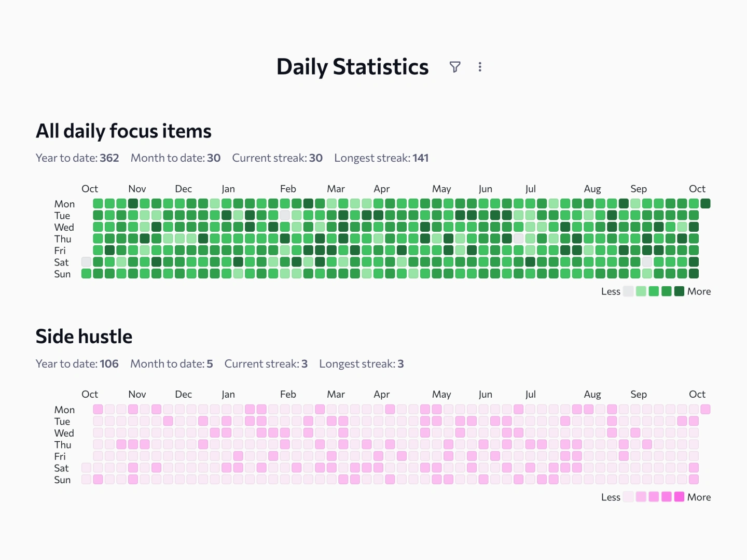The image size is (747, 560).
Task: Click 'Longest streak: 3' statistic
Action: coord(362,363)
